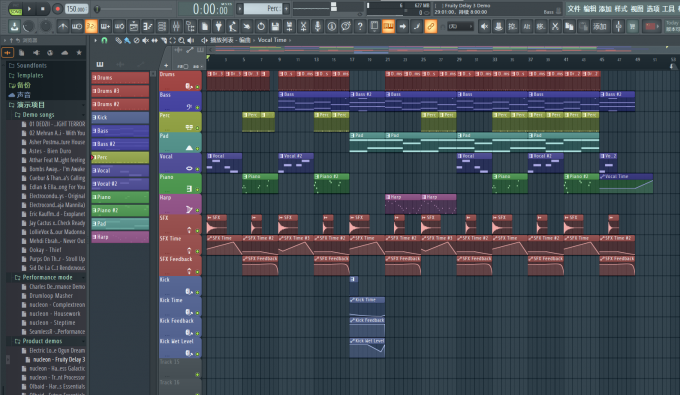Screen dimensions: 680x395
Task: Click the undo history circular-arrow icon
Action: point(261,26)
